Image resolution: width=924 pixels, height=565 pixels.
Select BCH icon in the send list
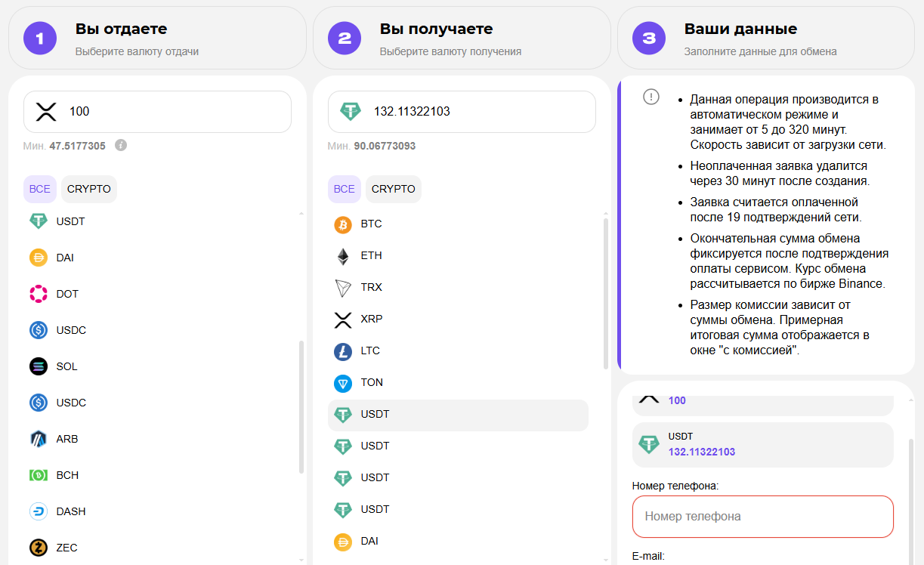click(39, 475)
